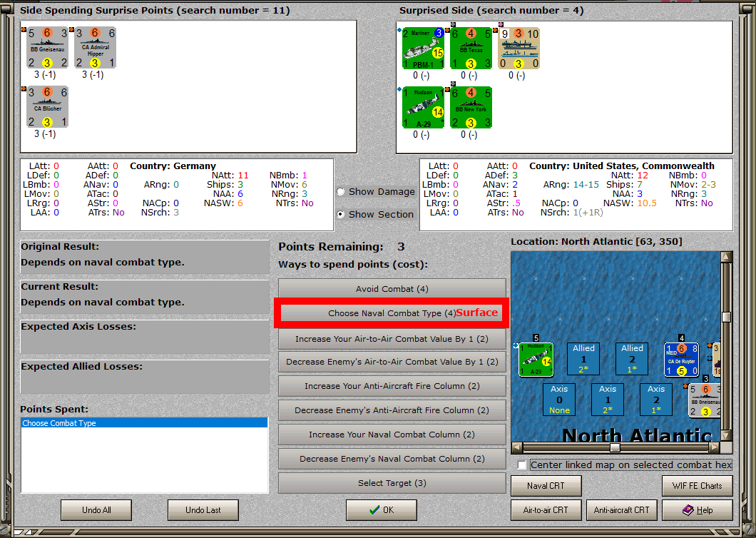
Task: Click the map vertical scrollbar thumb
Action: pyautogui.click(x=727, y=317)
